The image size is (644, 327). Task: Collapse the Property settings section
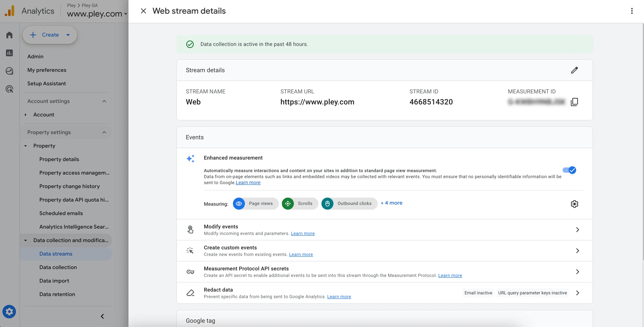(104, 132)
